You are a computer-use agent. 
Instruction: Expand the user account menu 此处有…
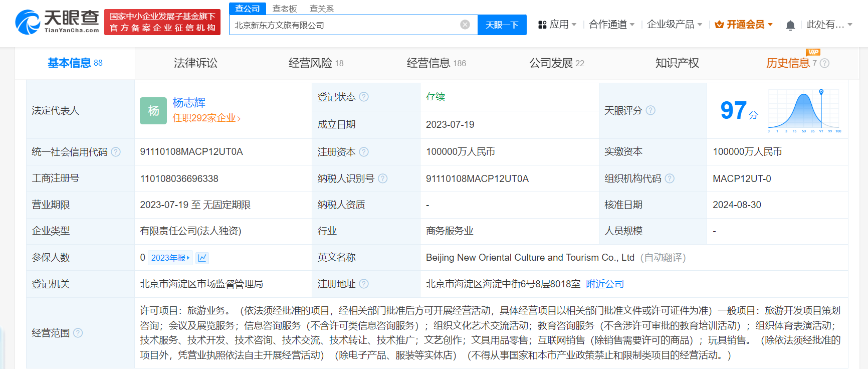829,25
